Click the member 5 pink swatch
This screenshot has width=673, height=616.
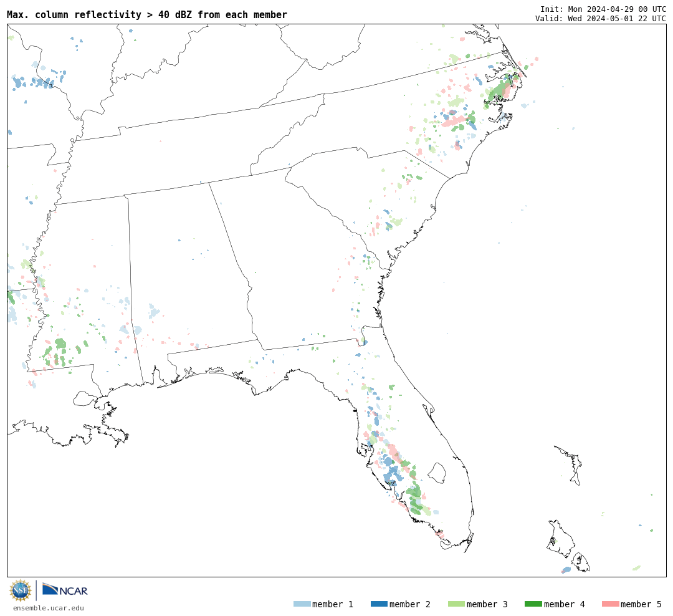610,604
